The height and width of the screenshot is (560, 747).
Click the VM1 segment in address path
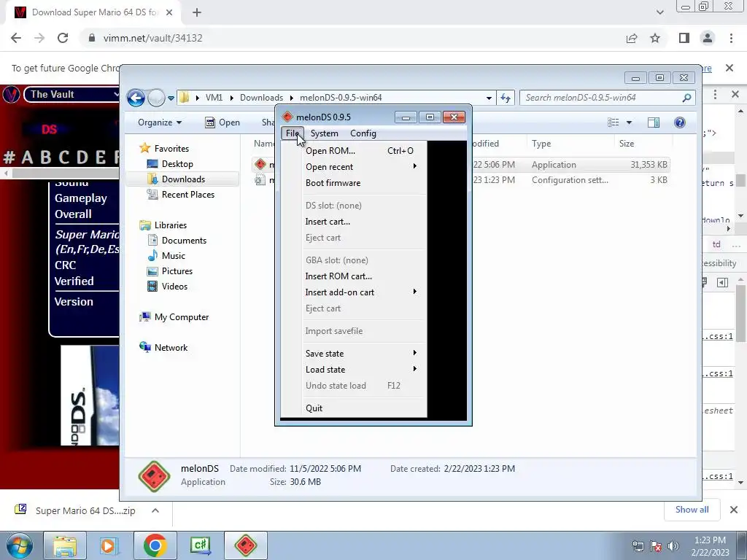(x=214, y=98)
